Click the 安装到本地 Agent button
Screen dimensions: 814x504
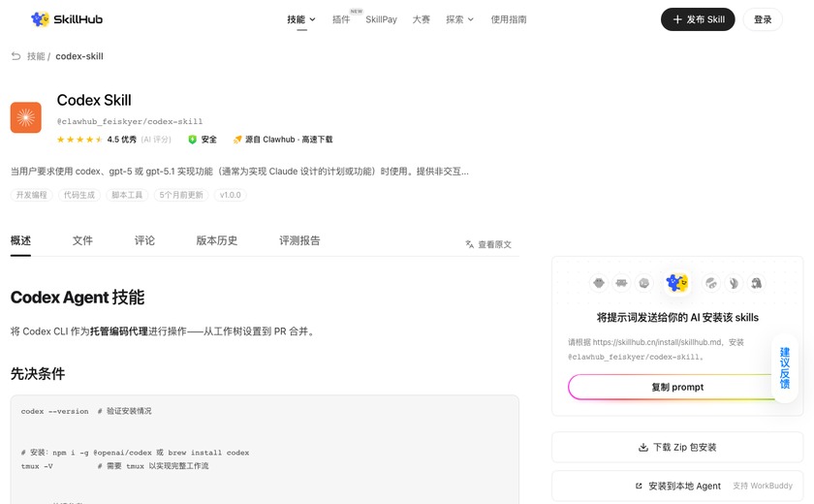pos(677,486)
